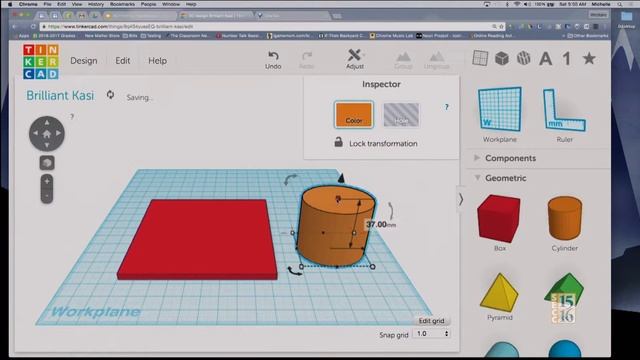Open the Bookmarks menu in the menu bar
This screenshot has height=360, width=640.
click(x=122, y=4)
